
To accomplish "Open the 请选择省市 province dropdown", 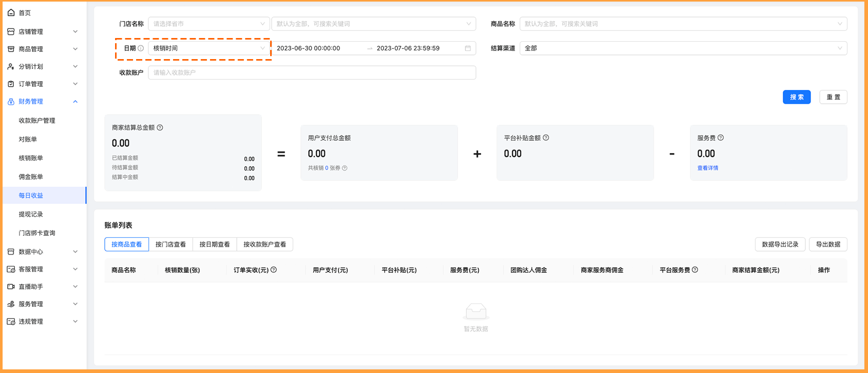I will (209, 24).
